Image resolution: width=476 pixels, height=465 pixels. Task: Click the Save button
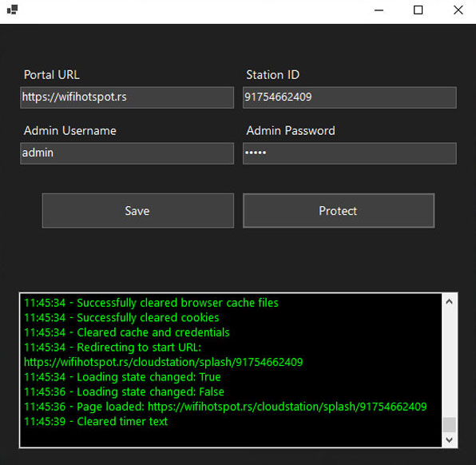[x=138, y=210]
